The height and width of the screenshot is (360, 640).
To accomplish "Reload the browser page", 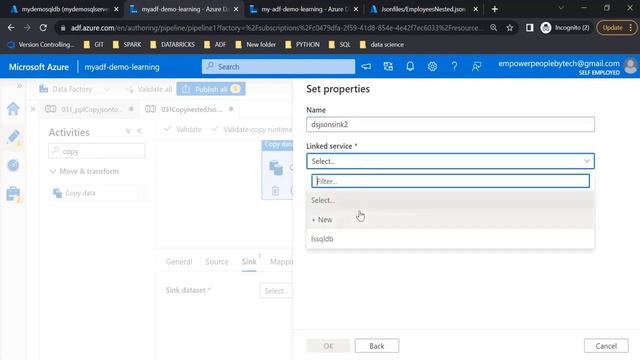I will [43, 28].
